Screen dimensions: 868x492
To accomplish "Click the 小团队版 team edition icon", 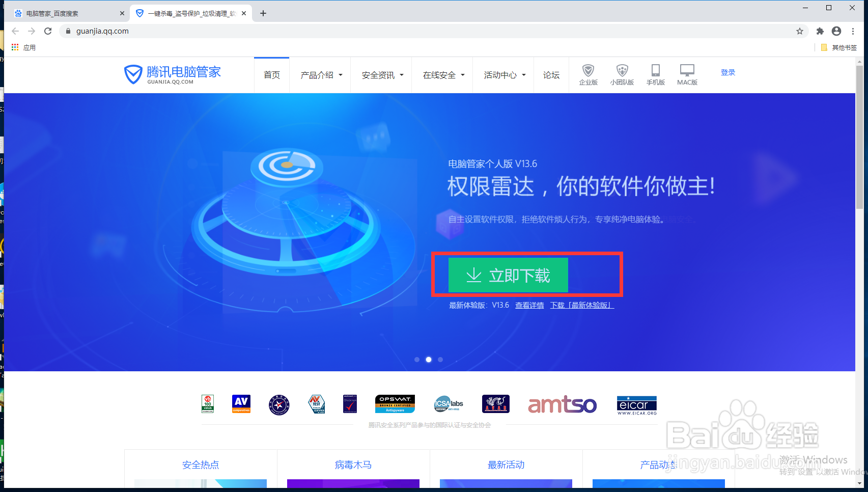I will [x=622, y=74].
